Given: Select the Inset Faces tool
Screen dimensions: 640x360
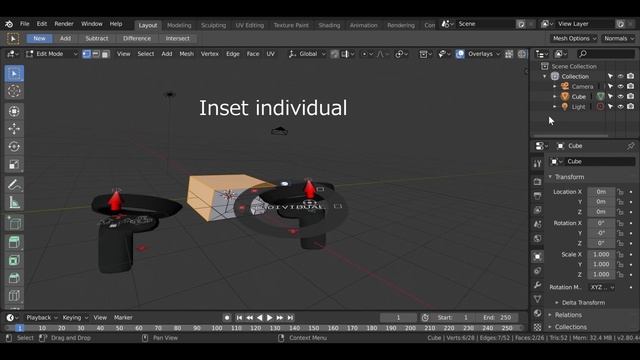Looking at the screenshot, I should point(14,260).
